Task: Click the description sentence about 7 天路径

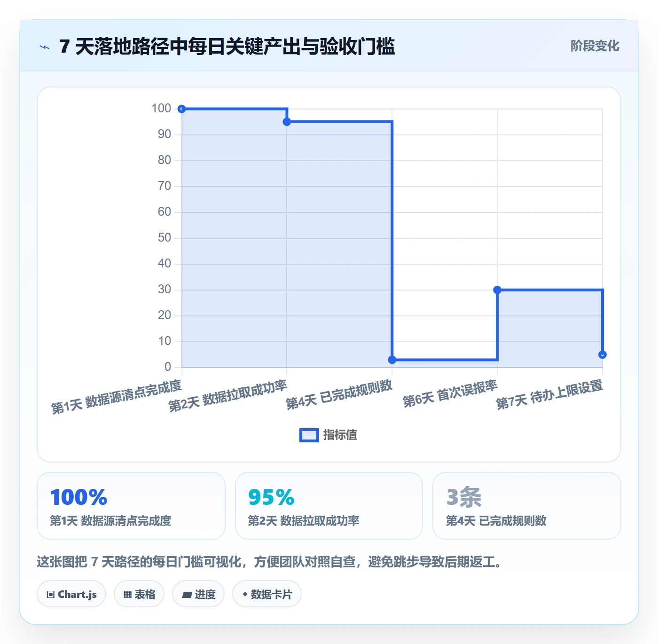Action: point(270,562)
